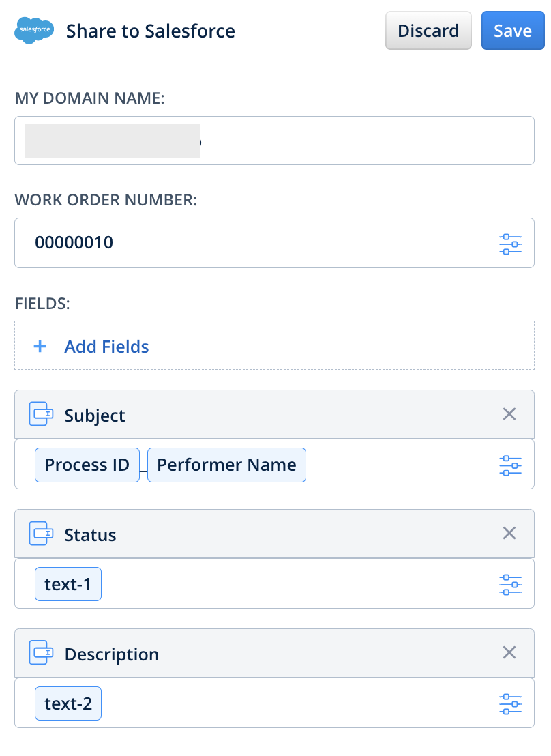Open settings for Work Order Number
The image size is (551, 756).
(x=511, y=243)
